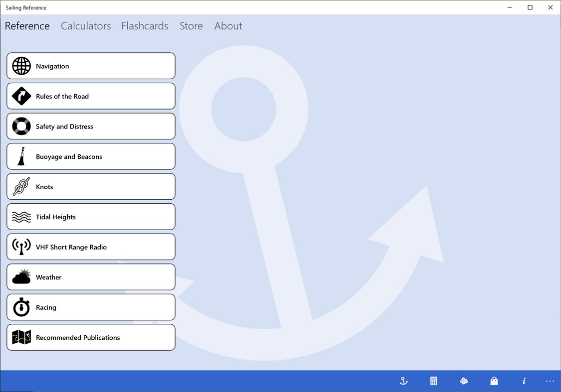Screen dimensions: 561x392
Task: Click the About info icon in bottom bar
Action: pos(524,381)
